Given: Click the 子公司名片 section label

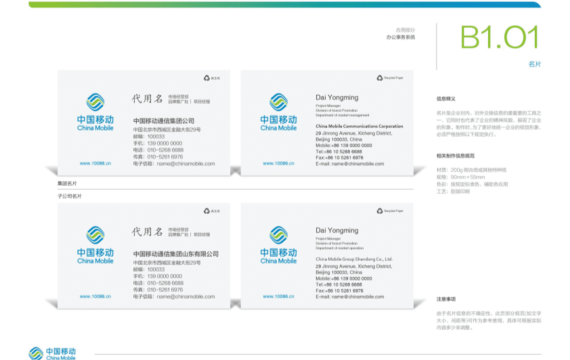Looking at the screenshot, I should (69, 196).
